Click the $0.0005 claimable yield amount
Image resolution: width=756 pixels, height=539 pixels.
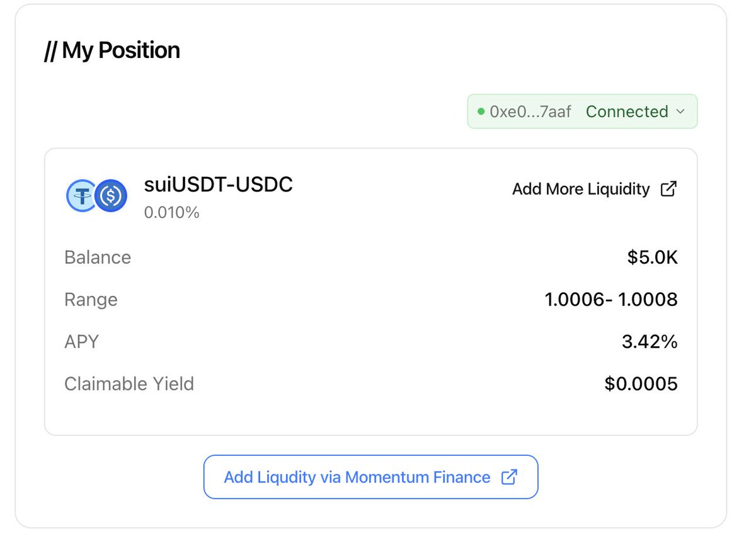641,384
